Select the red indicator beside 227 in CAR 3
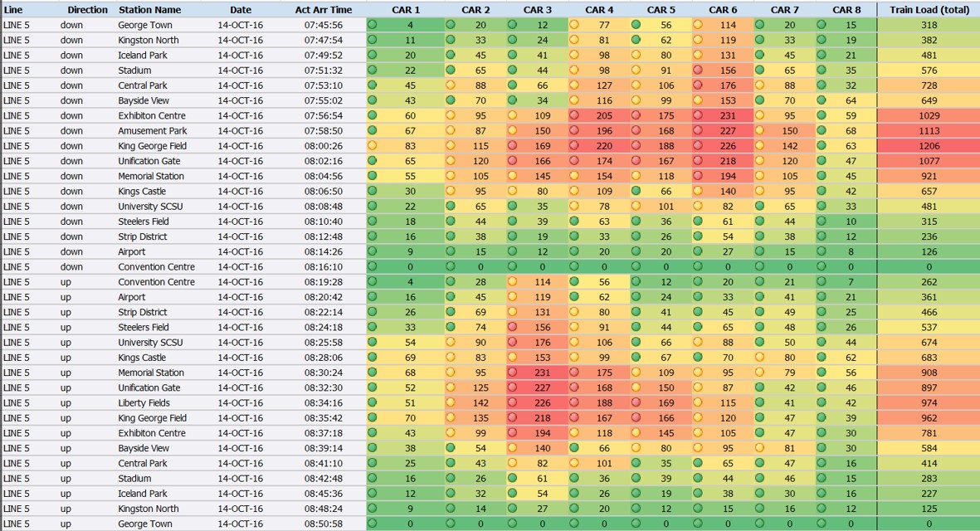980x531 pixels. click(x=512, y=387)
